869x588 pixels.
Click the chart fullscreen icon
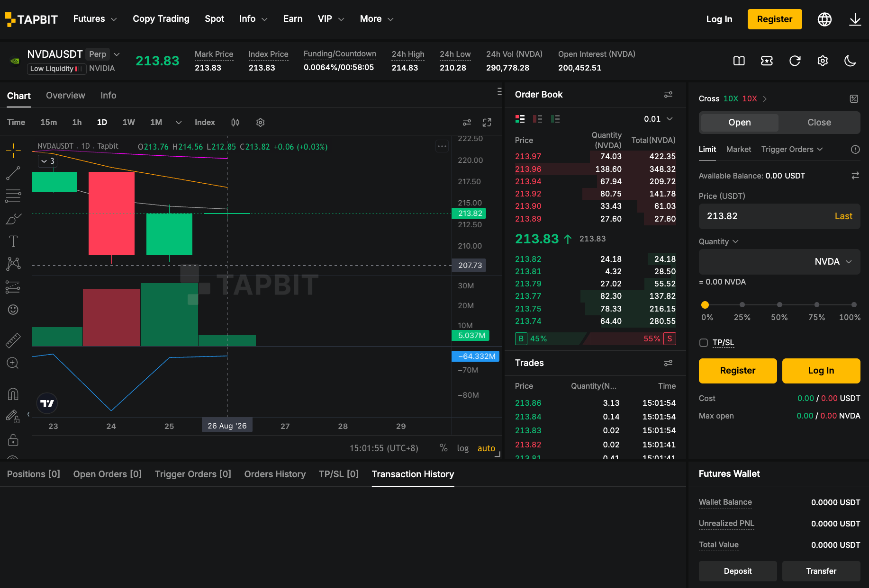tap(487, 123)
